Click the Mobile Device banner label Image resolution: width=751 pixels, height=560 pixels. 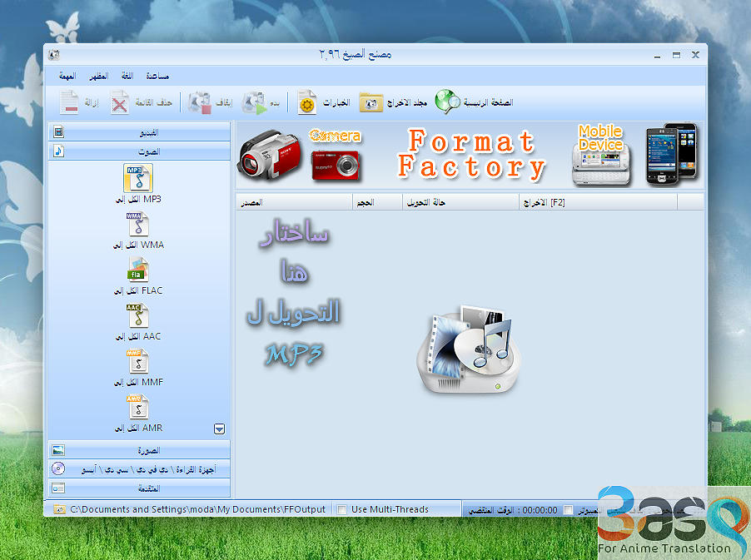pyautogui.click(x=600, y=138)
